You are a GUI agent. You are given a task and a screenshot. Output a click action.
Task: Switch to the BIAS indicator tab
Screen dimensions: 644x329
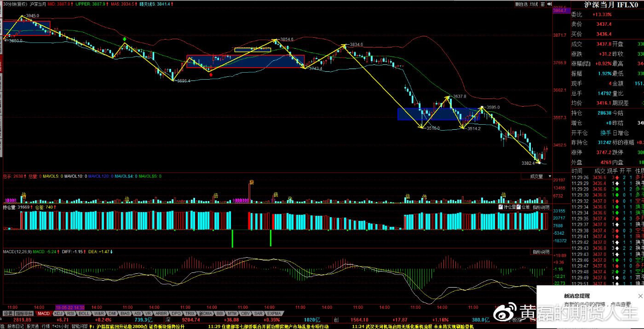125,313
